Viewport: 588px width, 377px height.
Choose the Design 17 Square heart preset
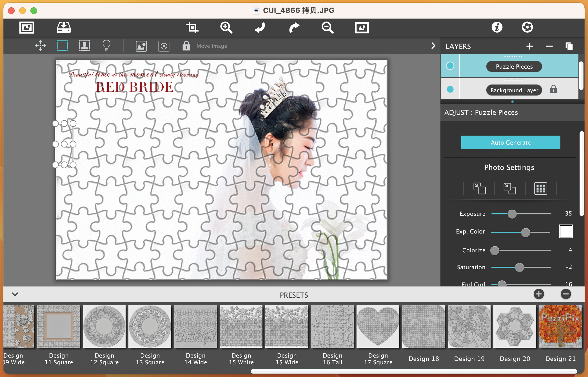pos(378,326)
